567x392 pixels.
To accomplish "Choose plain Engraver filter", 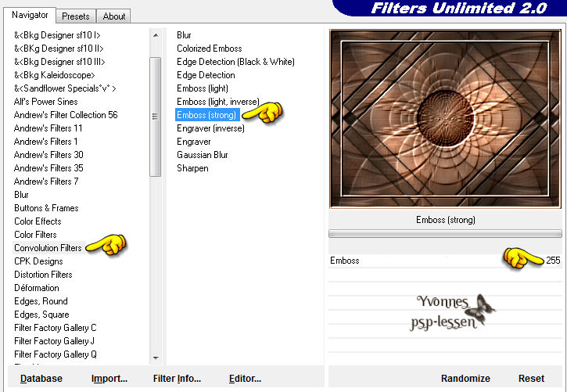I will tap(193, 142).
